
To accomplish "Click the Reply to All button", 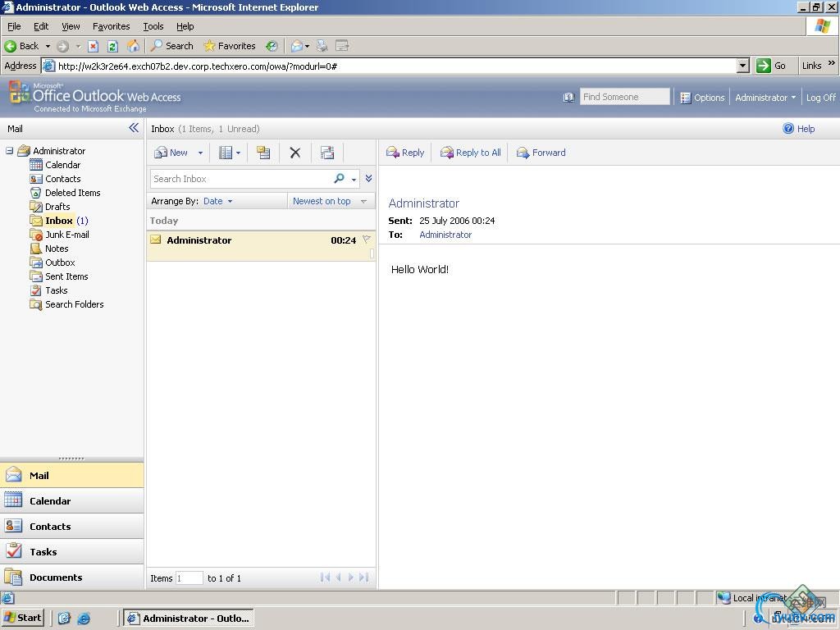I will point(470,153).
